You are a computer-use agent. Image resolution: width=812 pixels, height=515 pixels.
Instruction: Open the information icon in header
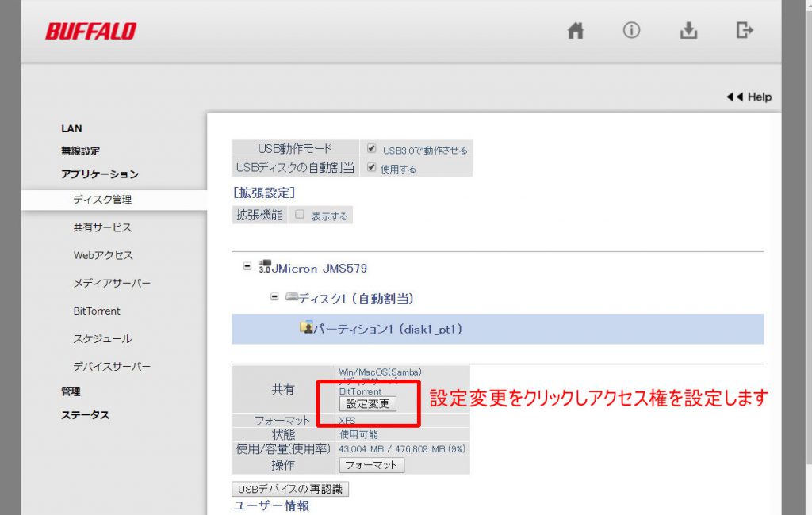click(631, 31)
